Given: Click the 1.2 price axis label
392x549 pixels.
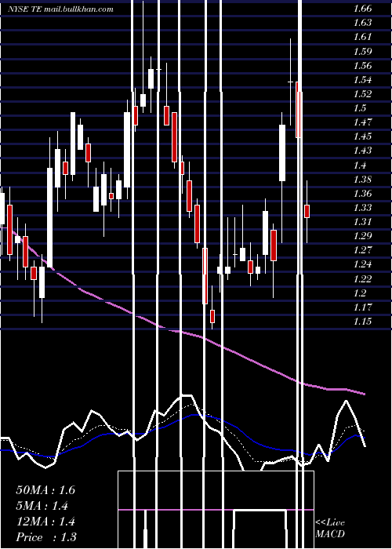Looking at the screenshot, I should pyautogui.click(x=360, y=293).
